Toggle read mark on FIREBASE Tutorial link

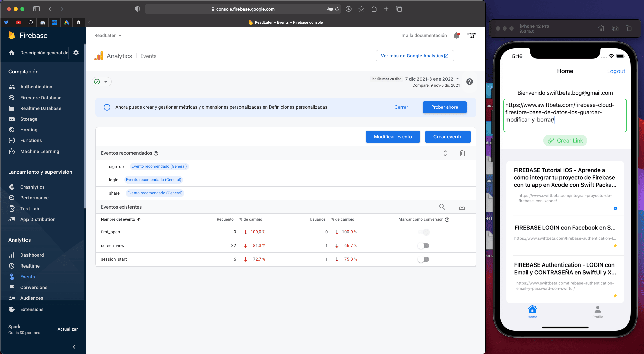point(615,208)
